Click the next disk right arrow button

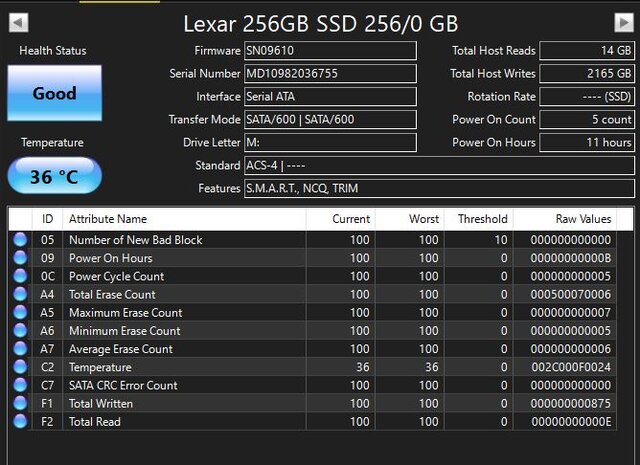(x=623, y=23)
